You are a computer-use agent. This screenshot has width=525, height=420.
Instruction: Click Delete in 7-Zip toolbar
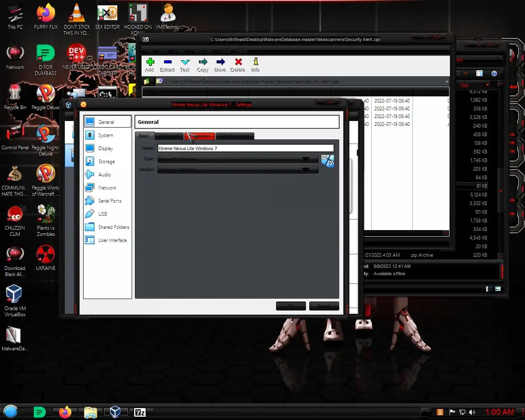[x=238, y=65]
